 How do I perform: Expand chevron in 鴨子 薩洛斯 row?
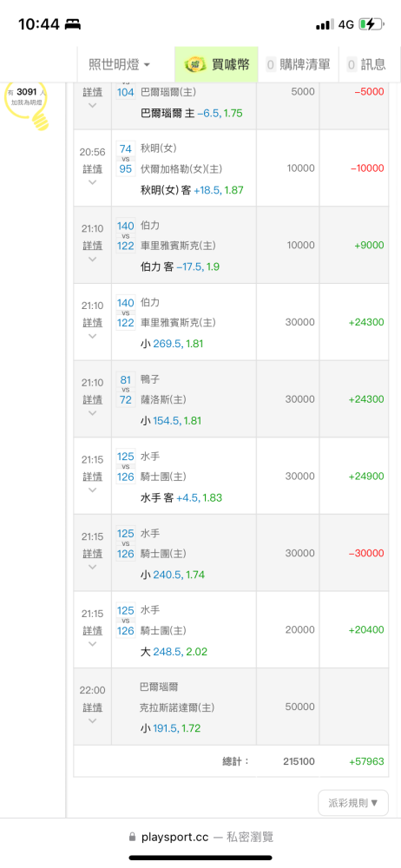(93, 413)
